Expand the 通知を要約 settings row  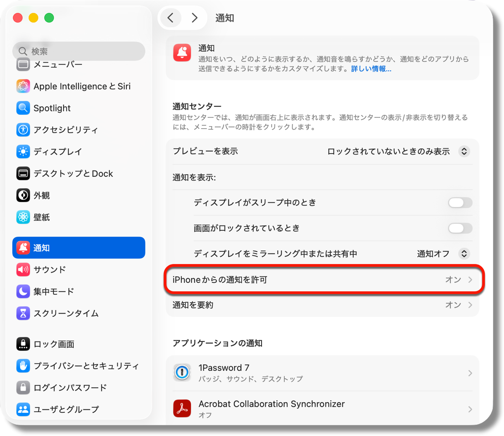click(x=322, y=305)
